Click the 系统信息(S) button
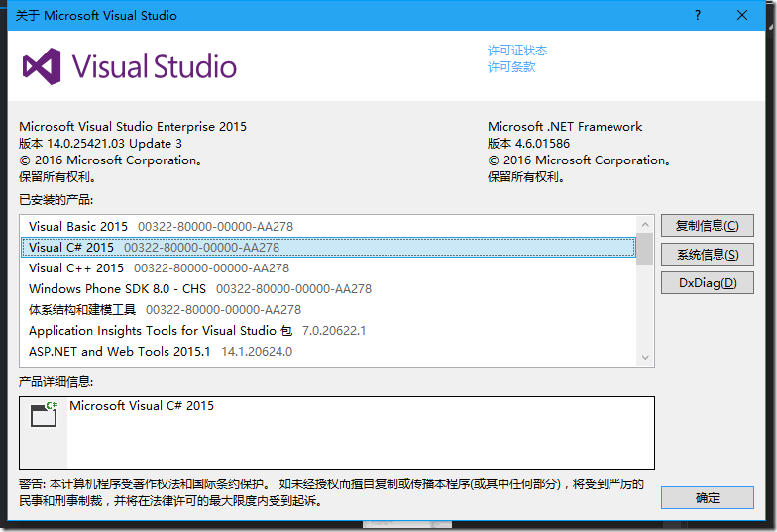Image resolution: width=777 pixels, height=532 pixels. pyautogui.click(x=708, y=254)
